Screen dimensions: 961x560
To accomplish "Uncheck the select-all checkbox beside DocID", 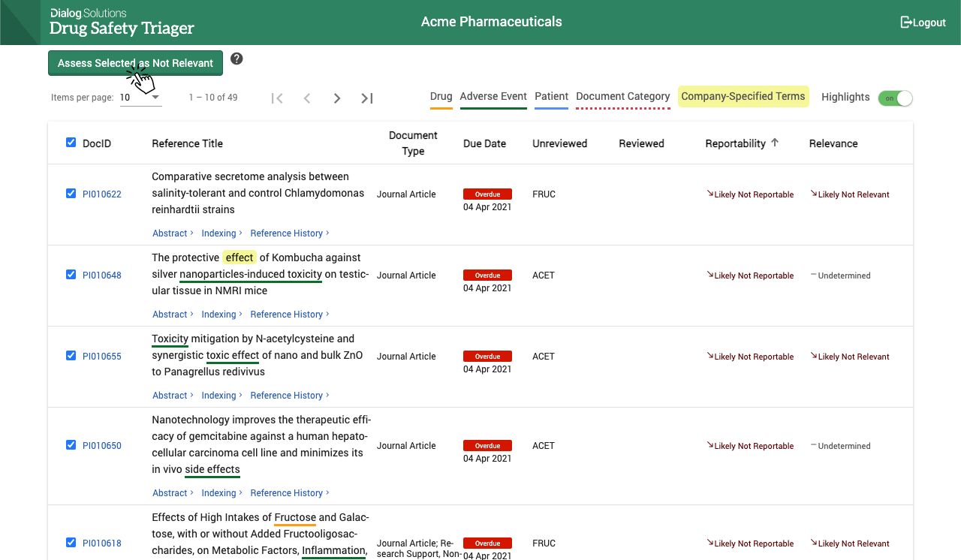I will click(71, 143).
